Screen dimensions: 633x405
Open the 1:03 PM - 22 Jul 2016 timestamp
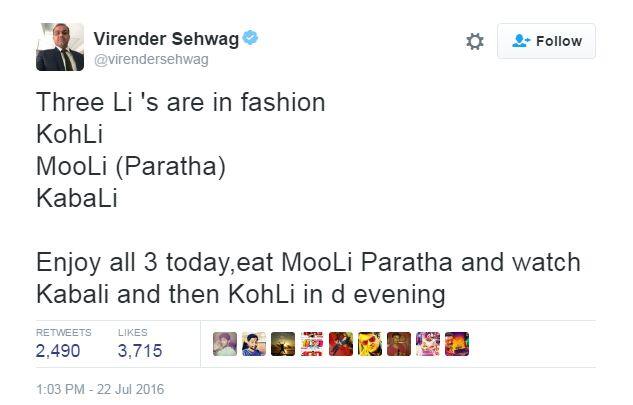pyautogui.click(x=100, y=389)
